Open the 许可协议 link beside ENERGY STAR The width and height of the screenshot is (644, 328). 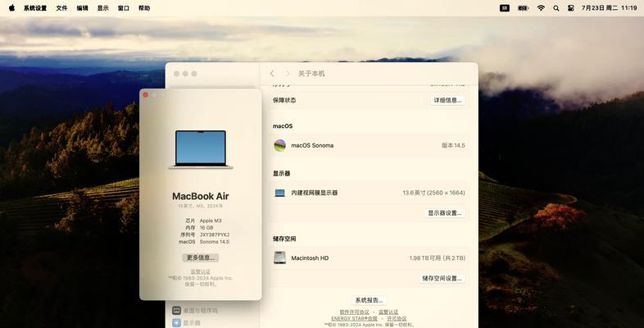click(397, 318)
